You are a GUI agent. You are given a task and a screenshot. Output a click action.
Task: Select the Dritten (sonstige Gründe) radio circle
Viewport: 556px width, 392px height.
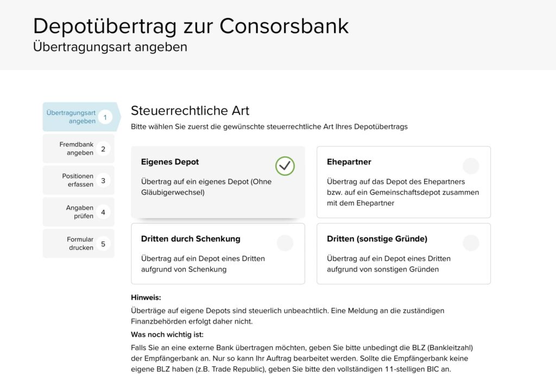click(471, 243)
